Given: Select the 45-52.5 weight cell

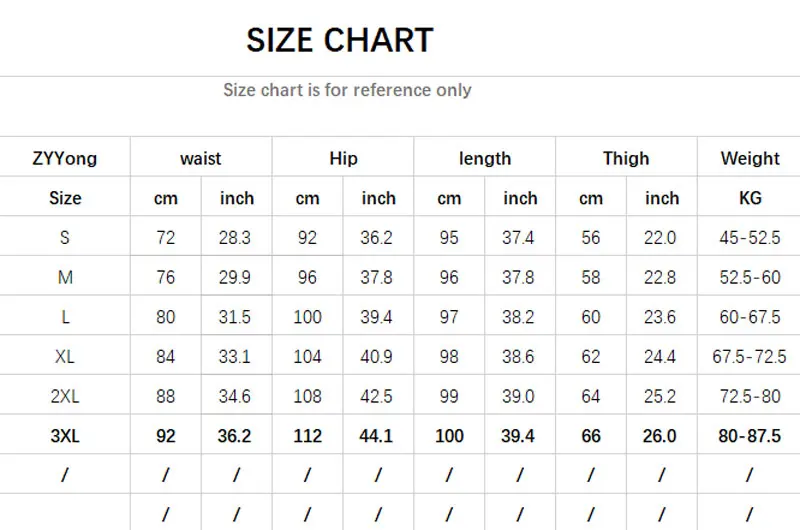Looking at the screenshot, I should (750, 238).
